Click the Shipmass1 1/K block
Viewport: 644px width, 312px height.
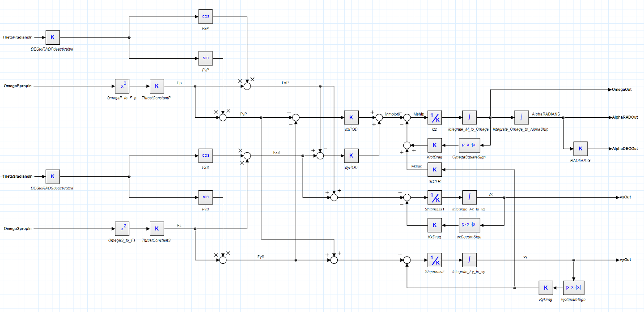pos(434,197)
